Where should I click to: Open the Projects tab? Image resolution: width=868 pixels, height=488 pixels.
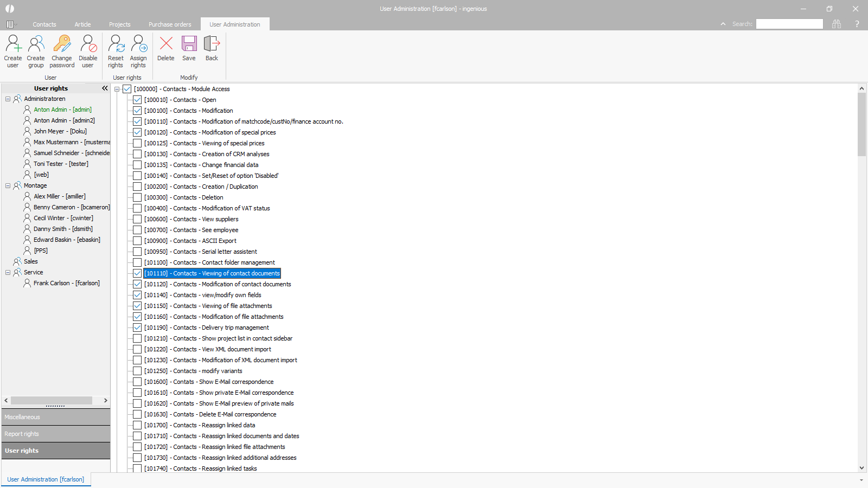119,24
